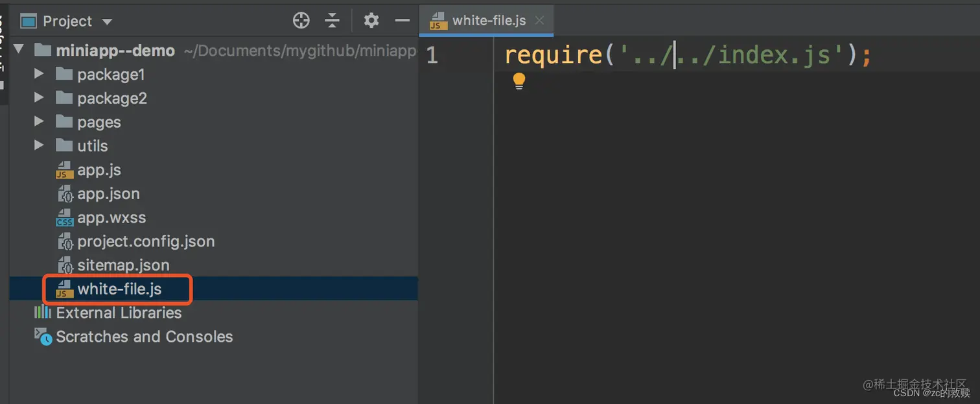Viewport: 980px width, 404px height.
Task: Select the pages folder
Action: coord(99,123)
